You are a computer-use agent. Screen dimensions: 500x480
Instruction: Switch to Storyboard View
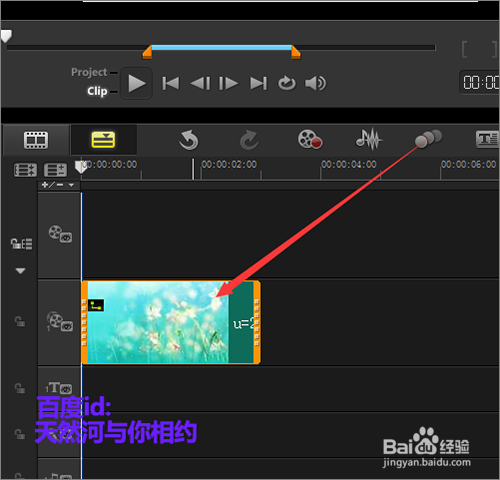[x=36, y=140]
